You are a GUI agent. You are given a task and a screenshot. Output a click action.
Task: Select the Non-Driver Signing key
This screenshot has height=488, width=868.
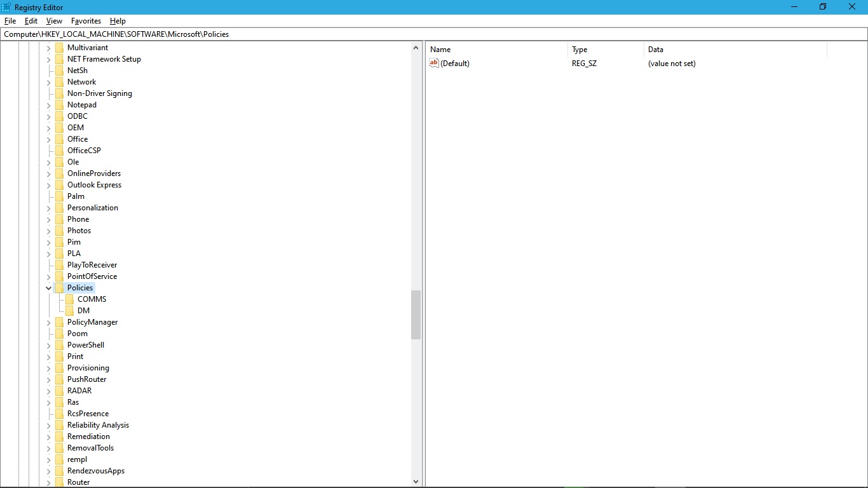point(100,93)
